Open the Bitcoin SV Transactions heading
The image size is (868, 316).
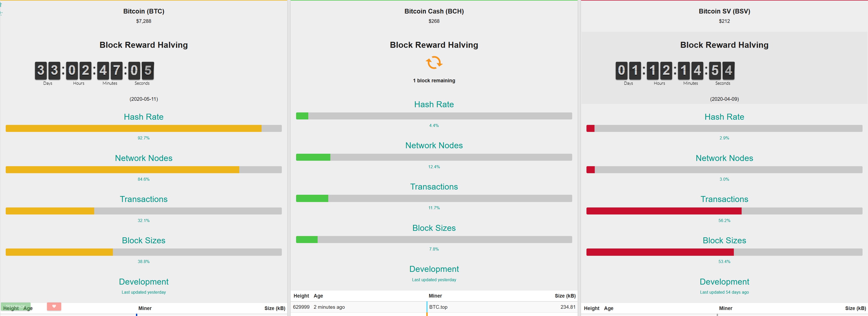click(x=725, y=199)
